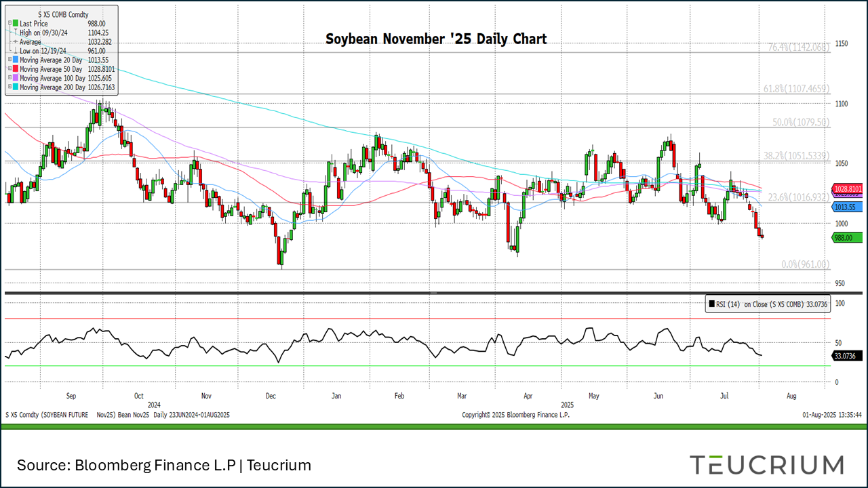Expand the Moving Average 50 Day entry
Viewport: 868px width, 488px height.
click(9, 68)
